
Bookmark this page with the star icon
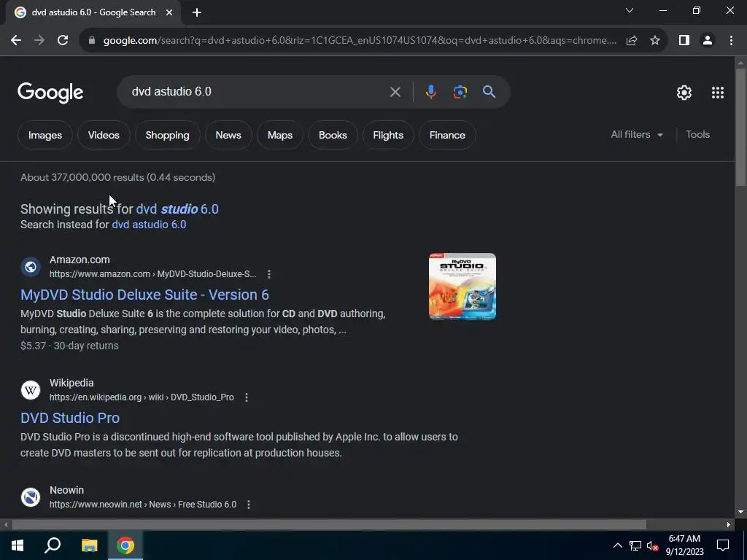point(655,41)
